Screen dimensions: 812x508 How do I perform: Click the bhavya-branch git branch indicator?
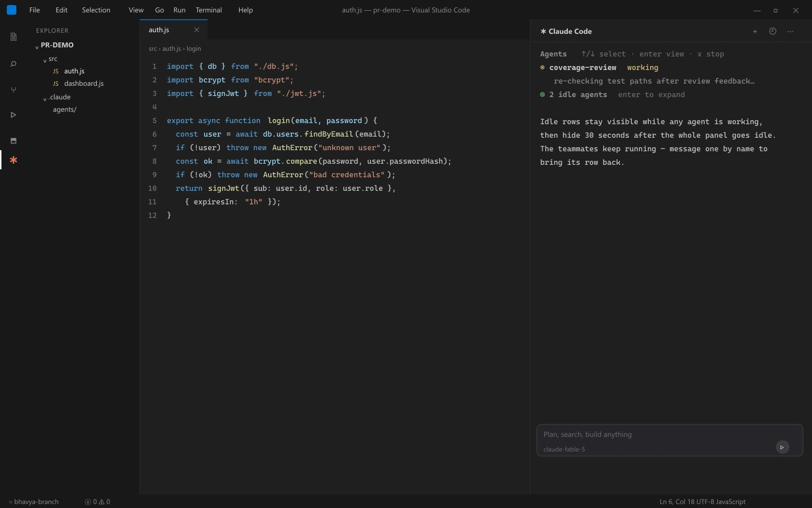coord(34,502)
